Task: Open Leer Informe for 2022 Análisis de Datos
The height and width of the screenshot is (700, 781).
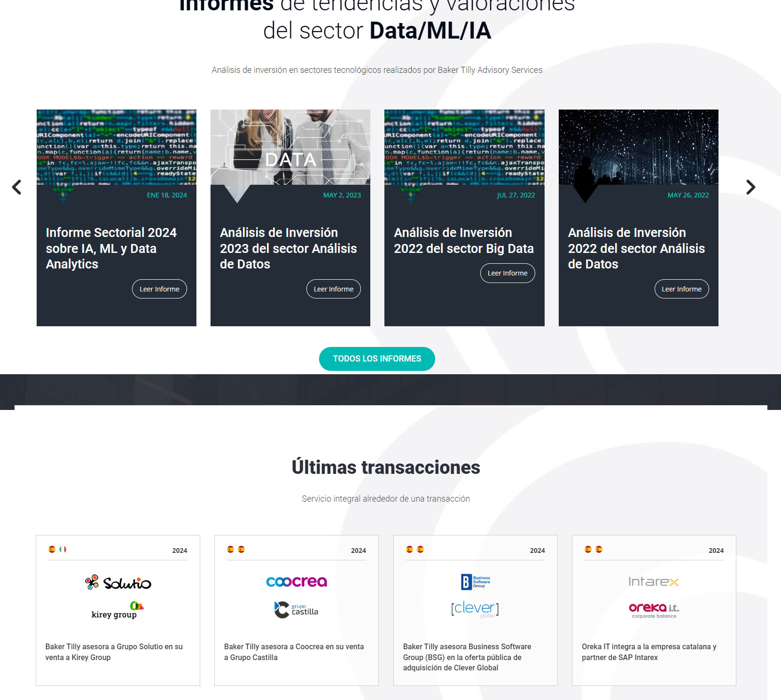Action: pos(682,289)
